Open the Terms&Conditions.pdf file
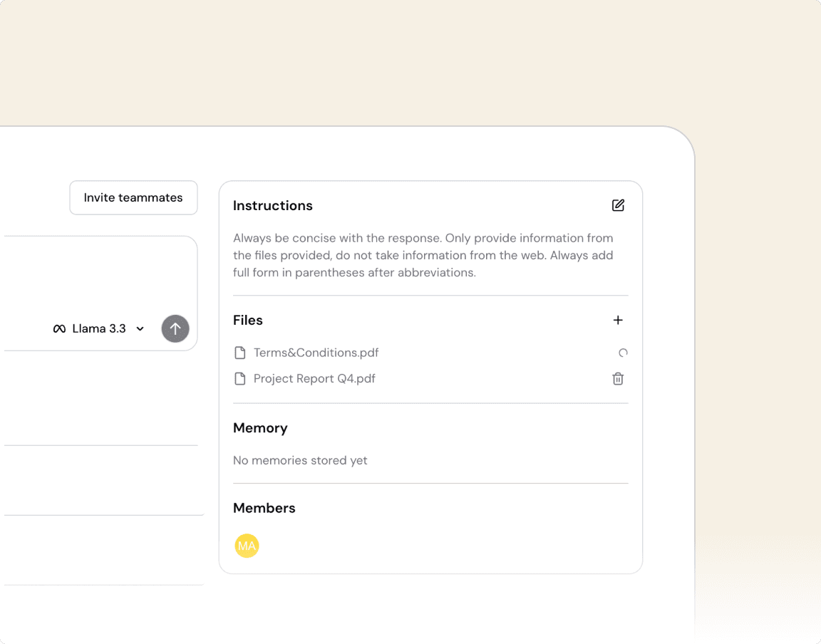Image resolution: width=821 pixels, height=644 pixels. [316, 353]
